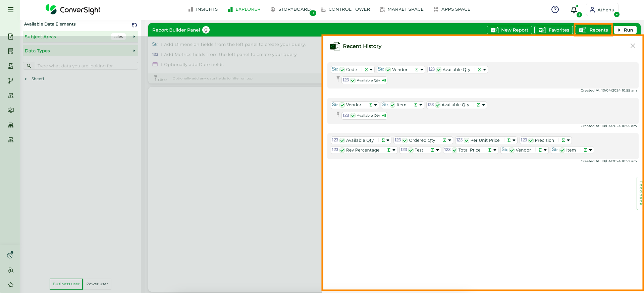Click the New Report button
The height and width of the screenshot is (293, 644).
point(509,30)
